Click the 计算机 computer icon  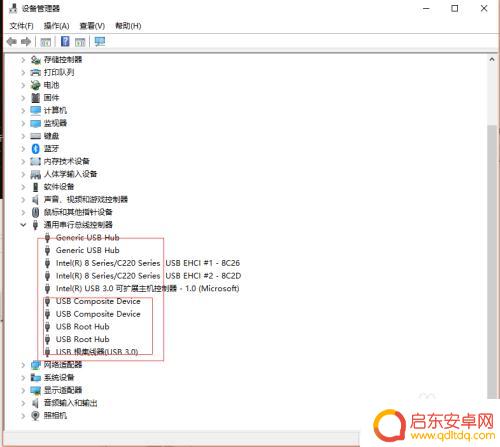36,111
